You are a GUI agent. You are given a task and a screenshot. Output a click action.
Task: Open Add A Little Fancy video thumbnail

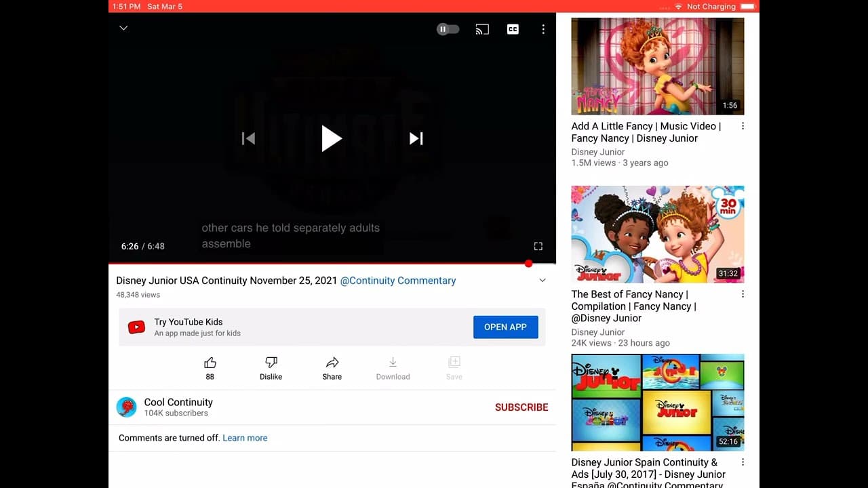coord(658,66)
